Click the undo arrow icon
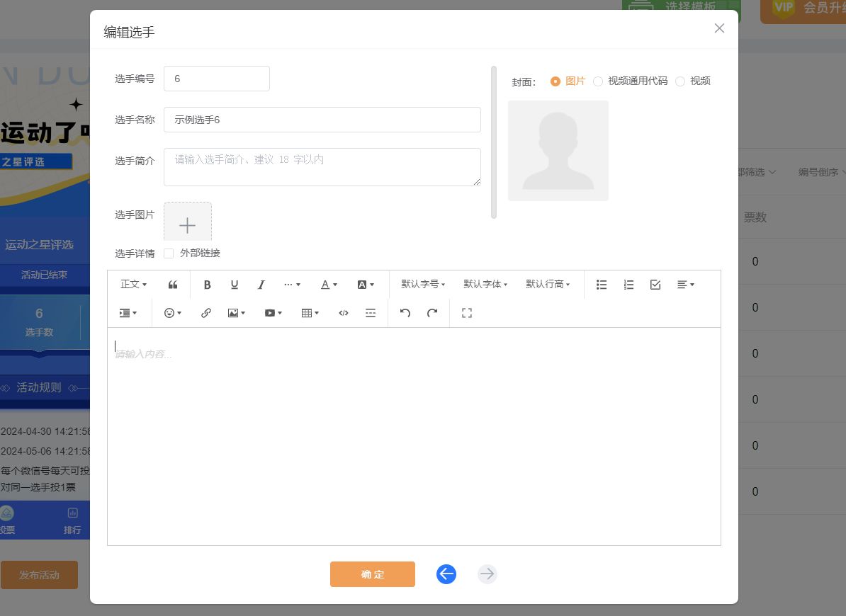The image size is (846, 616). point(405,313)
